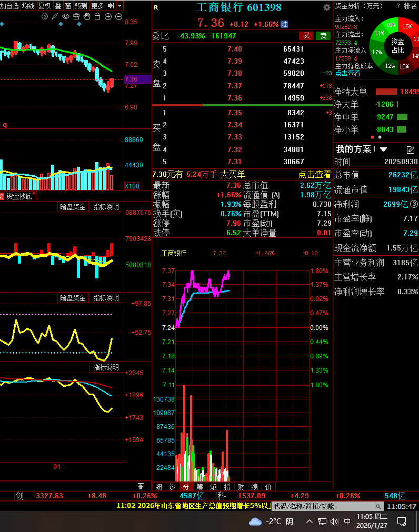Click the edit pencil icon for 我的方案
Viewport: 419px width, 532px height.
coord(411,149)
